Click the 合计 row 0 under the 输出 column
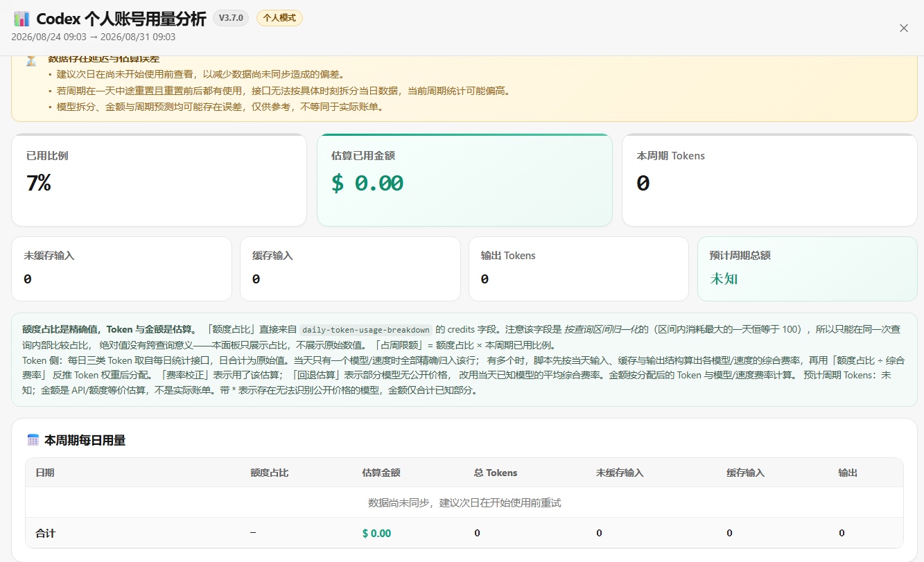Image resolution: width=924 pixels, height=562 pixels. pyautogui.click(x=842, y=533)
